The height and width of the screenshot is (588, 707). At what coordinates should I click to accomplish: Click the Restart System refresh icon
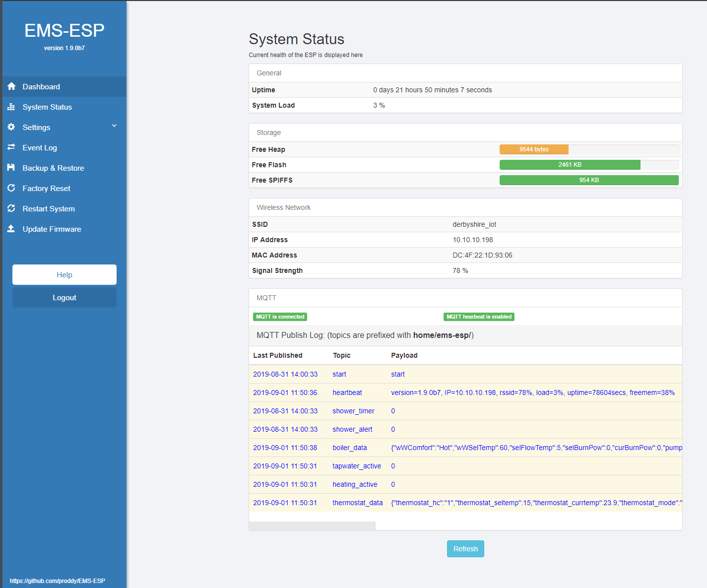(11, 208)
